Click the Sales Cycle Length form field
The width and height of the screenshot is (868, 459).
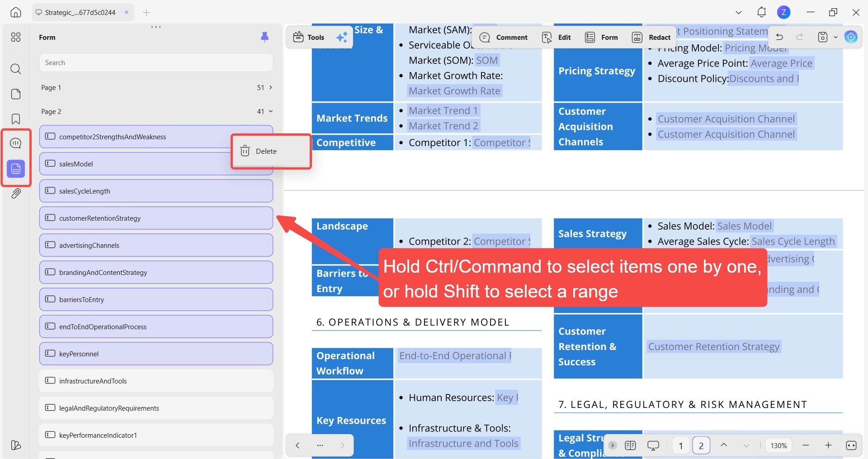793,241
